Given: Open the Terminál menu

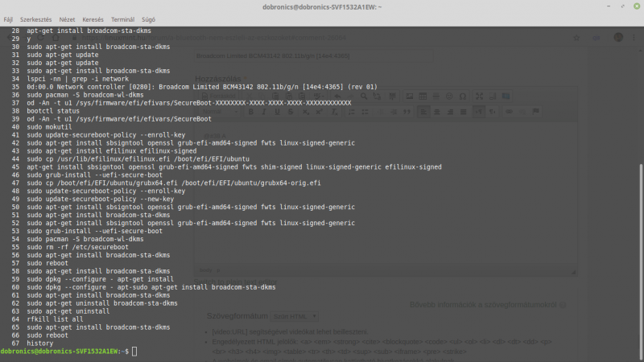Looking at the screenshot, I should coord(122,19).
